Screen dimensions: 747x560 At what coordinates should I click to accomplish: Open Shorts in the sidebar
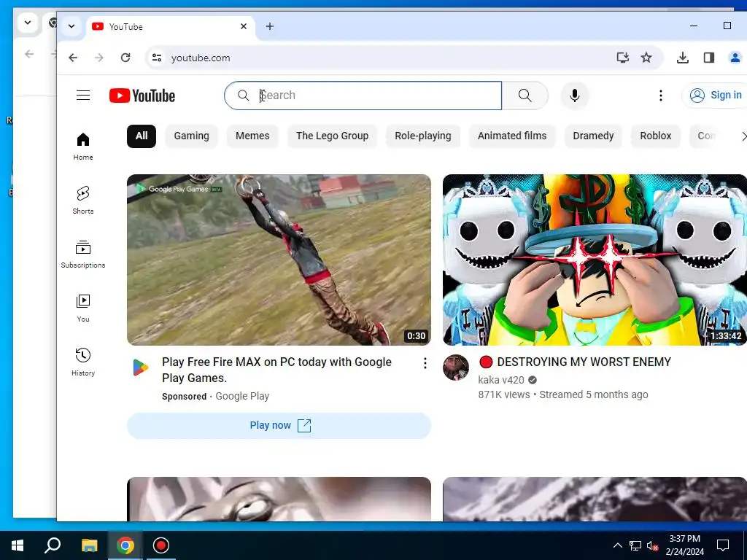pos(83,200)
